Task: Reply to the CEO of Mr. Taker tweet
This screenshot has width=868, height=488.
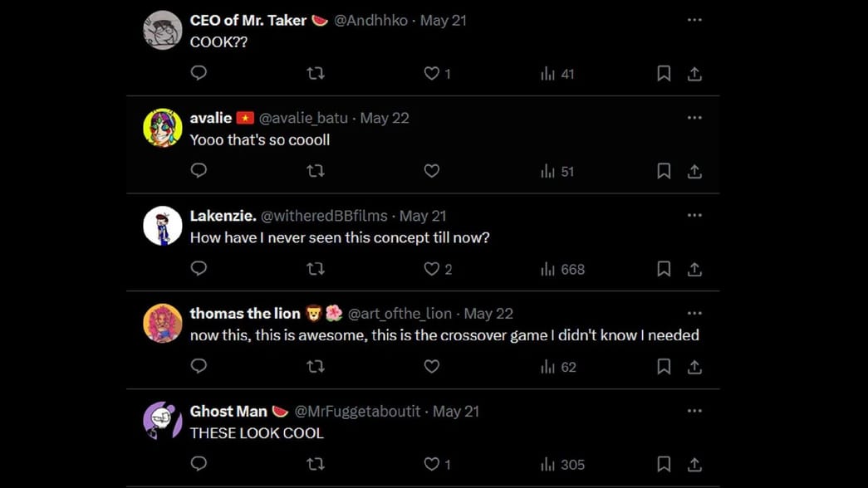Action: [x=199, y=73]
